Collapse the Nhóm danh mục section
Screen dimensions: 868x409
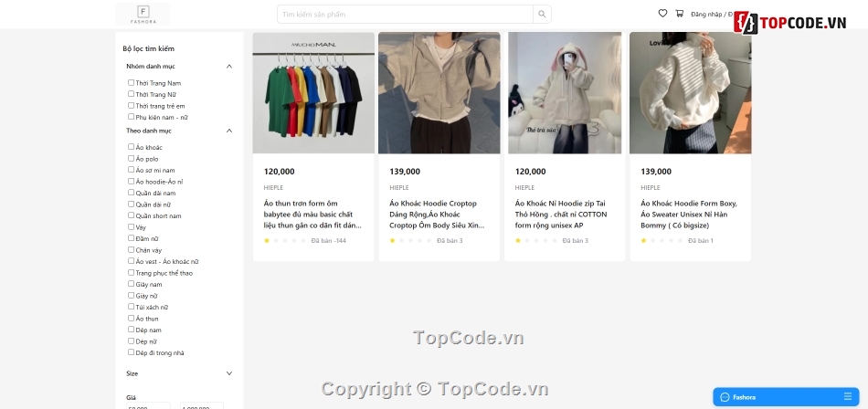tap(229, 67)
